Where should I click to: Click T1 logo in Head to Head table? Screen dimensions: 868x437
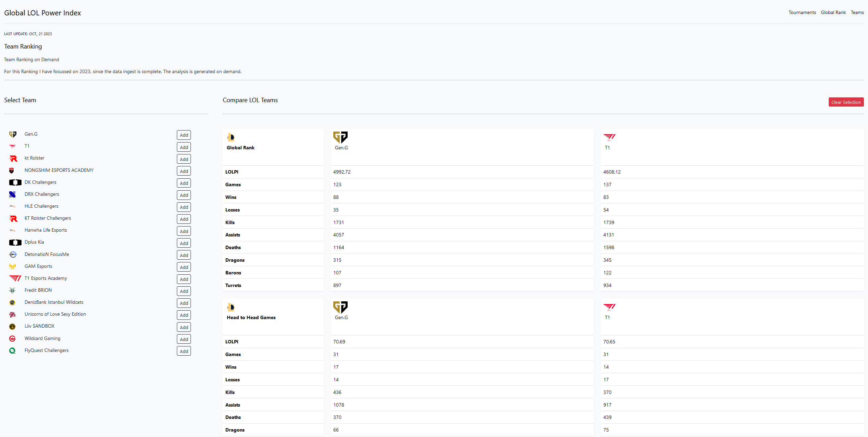coord(609,307)
